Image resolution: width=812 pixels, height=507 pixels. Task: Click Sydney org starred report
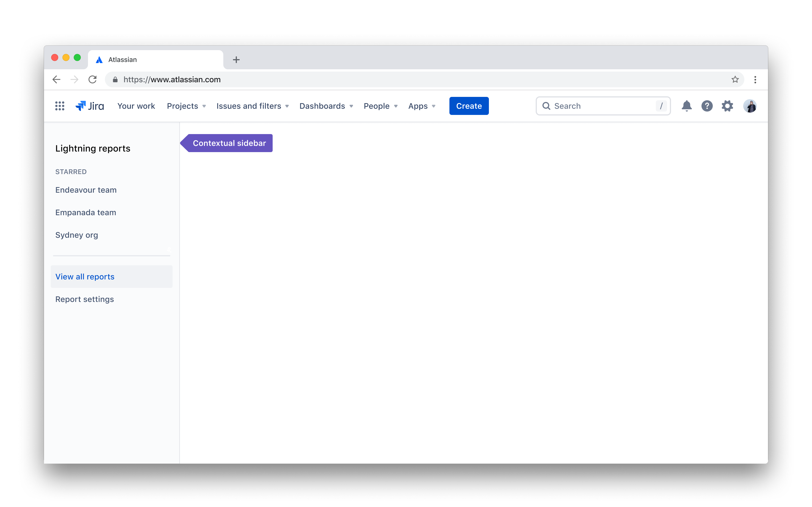click(77, 235)
